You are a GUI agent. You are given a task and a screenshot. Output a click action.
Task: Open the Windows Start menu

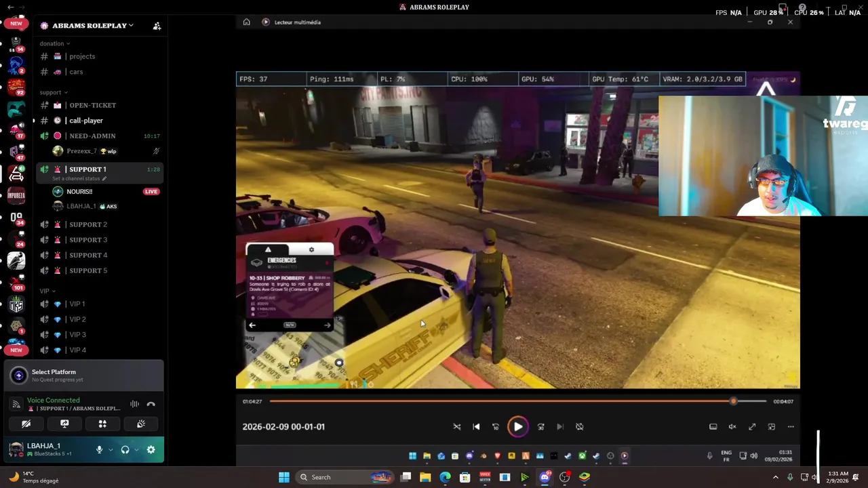coord(284,477)
